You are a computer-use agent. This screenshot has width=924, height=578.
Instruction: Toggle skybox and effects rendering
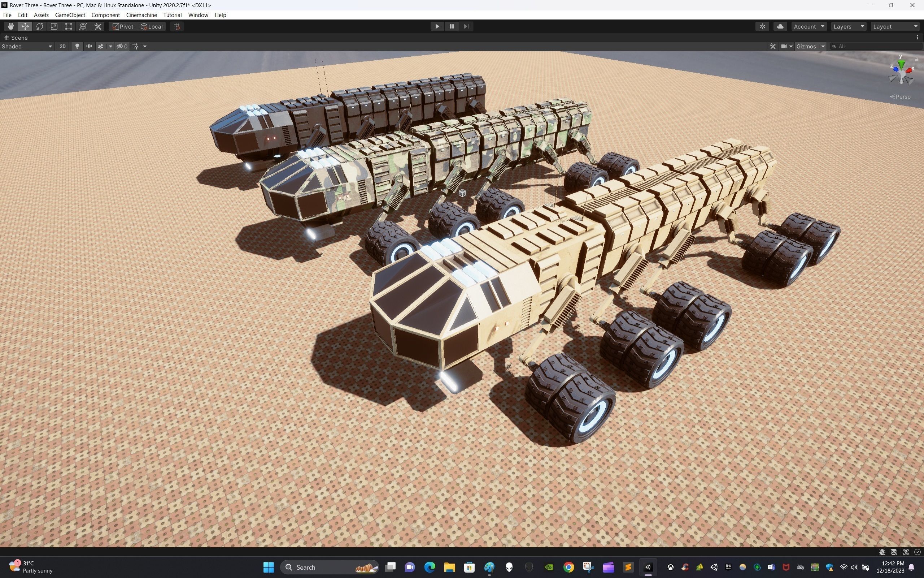pos(101,46)
